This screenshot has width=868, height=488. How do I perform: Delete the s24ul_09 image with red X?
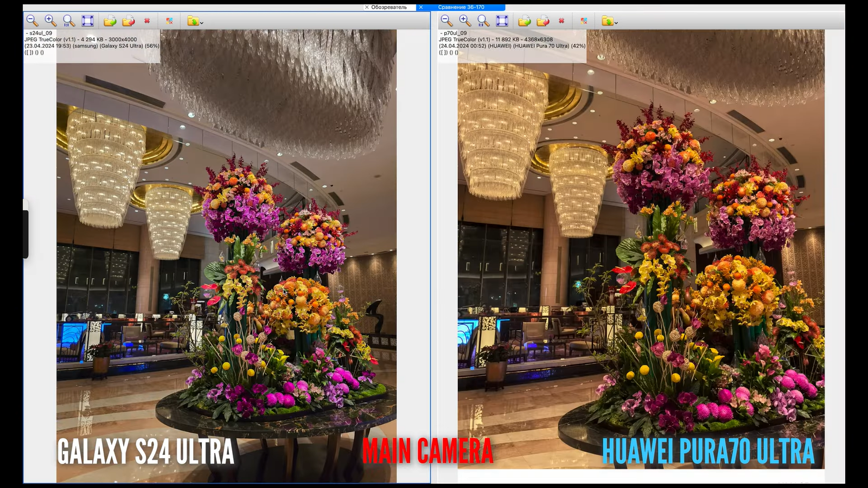click(x=147, y=21)
